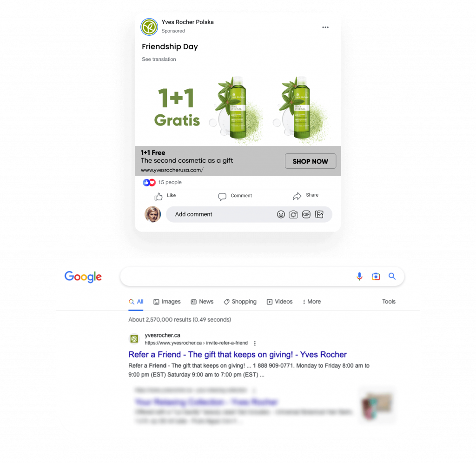Open the three-dot menu beside yvesrocher.ca result
The width and height of the screenshot is (476, 463).
(255, 343)
